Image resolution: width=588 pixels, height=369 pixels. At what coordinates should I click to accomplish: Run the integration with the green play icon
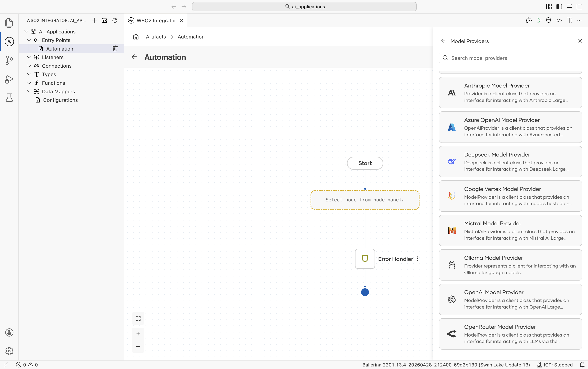tap(539, 20)
